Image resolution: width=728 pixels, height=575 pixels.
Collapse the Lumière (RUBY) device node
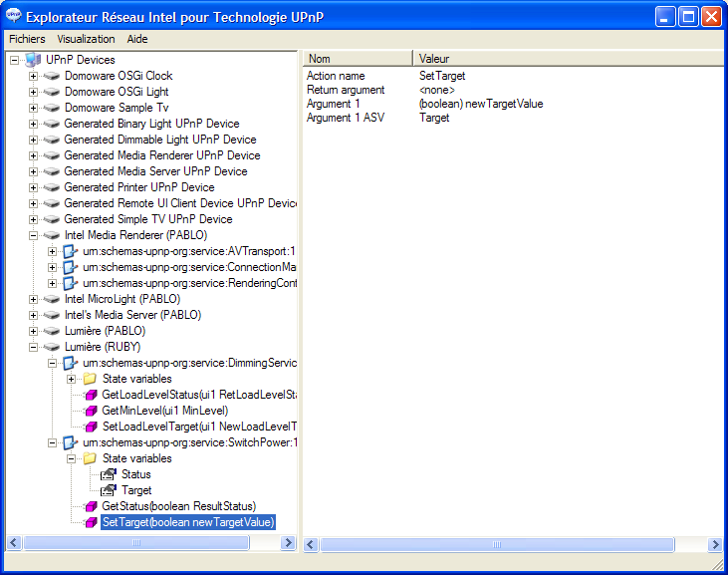coord(33,347)
